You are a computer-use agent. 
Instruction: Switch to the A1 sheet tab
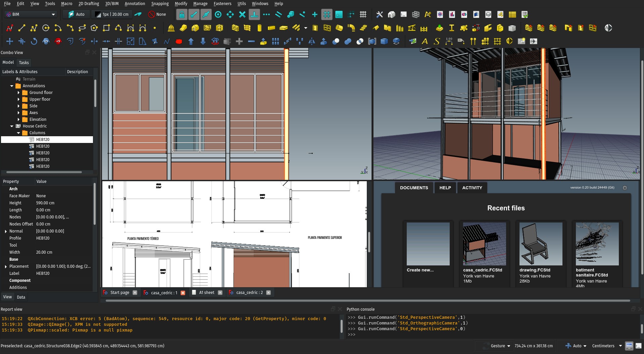pos(206,292)
